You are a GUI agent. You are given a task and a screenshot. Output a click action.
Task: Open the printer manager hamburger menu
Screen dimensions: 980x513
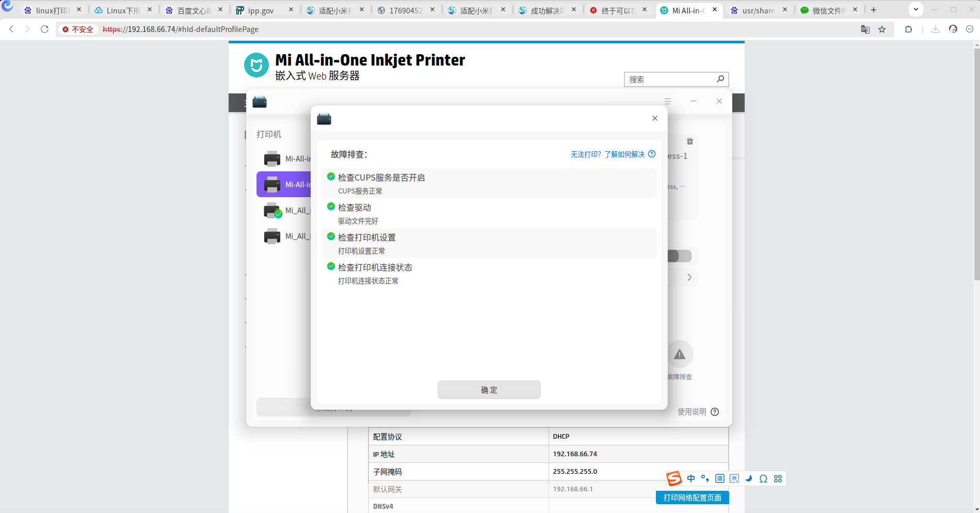point(668,101)
